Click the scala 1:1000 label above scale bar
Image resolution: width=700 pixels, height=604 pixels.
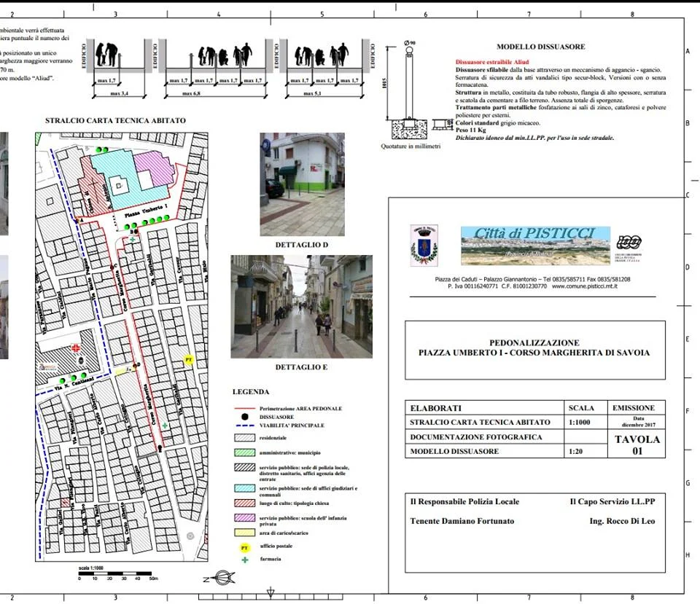pyautogui.click(x=90, y=568)
